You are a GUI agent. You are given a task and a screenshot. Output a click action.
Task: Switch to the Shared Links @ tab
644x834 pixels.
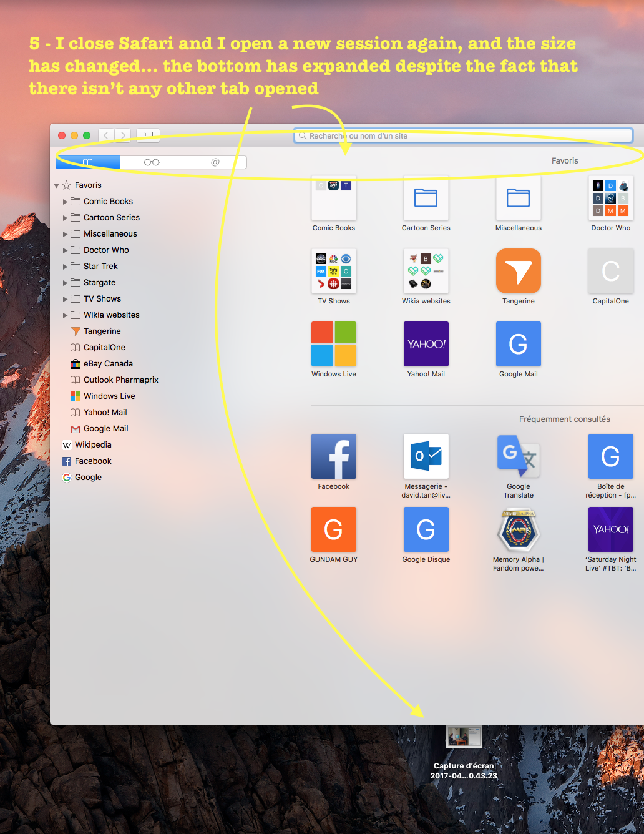215,162
